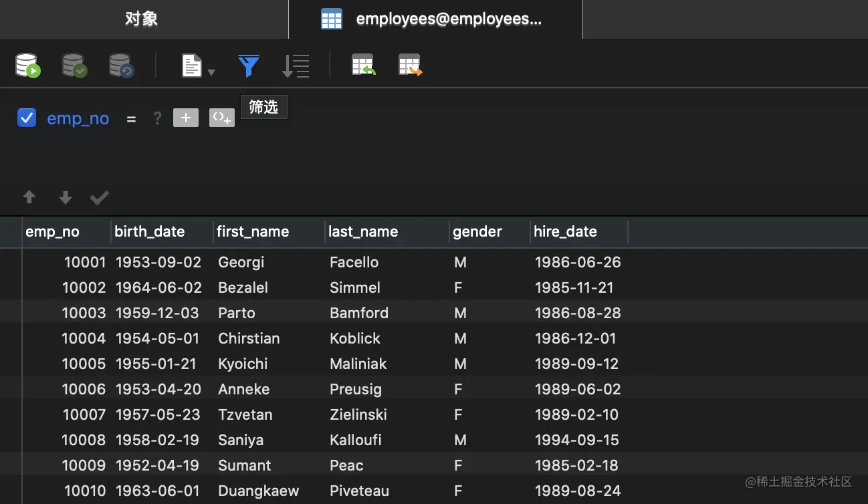
Task: Move filter condition down with arrow icon
Action: (x=65, y=197)
